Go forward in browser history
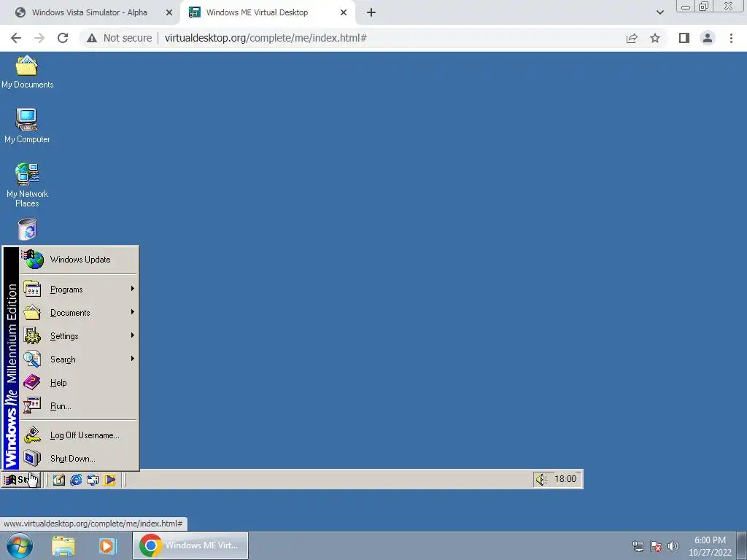This screenshot has height=560, width=747. coord(39,38)
